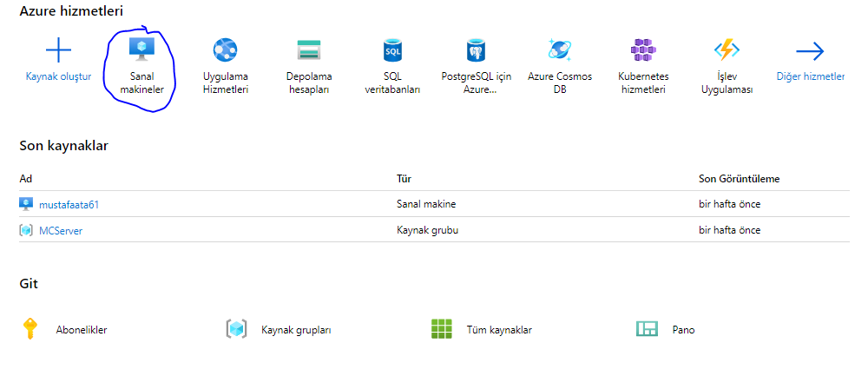Click the Kaynak grupları cube icon
Image resolution: width=868 pixels, height=376 pixels.
pos(236,329)
